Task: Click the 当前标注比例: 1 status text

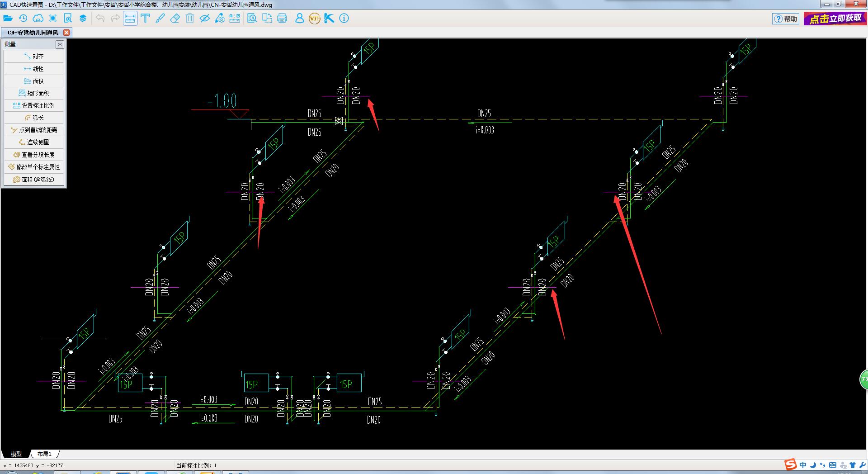Action: 196,465
